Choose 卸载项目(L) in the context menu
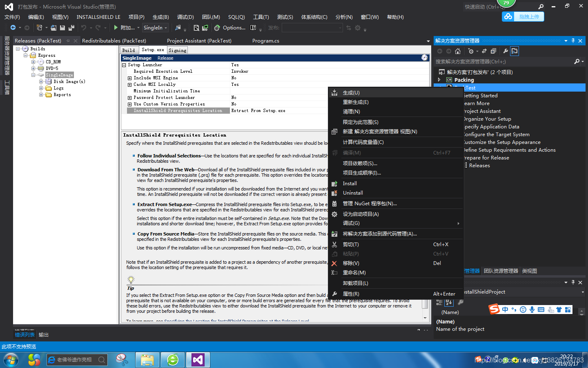This screenshot has width=588, height=368. click(396, 283)
